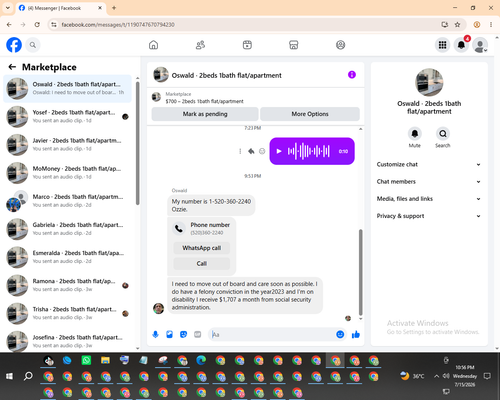Play the purple audio clip message
This screenshot has height=400, width=500.
(x=279, y=151)
